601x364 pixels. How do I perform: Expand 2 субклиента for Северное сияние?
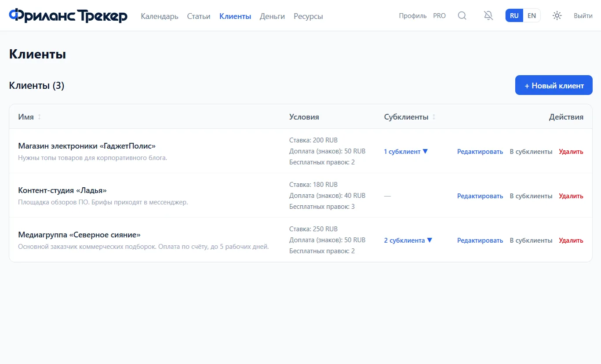408,240
